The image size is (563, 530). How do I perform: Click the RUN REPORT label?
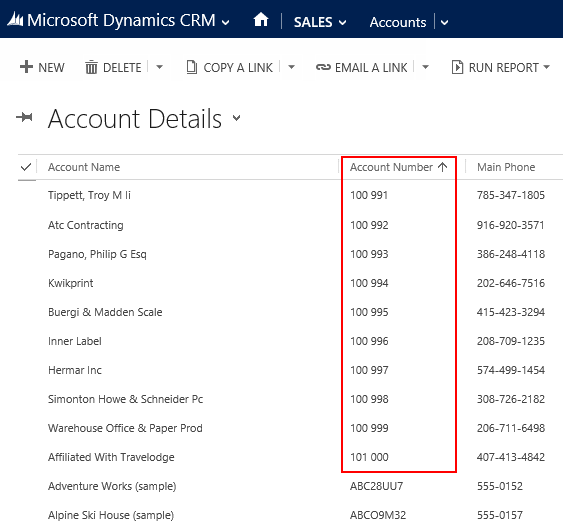pos(503,68)
